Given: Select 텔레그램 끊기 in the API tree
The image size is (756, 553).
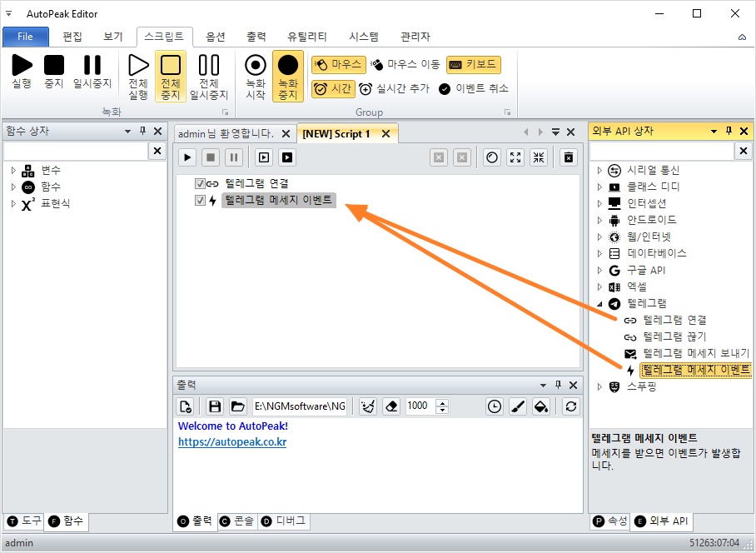Looking at the screenshot, I should tap(674, 336).
